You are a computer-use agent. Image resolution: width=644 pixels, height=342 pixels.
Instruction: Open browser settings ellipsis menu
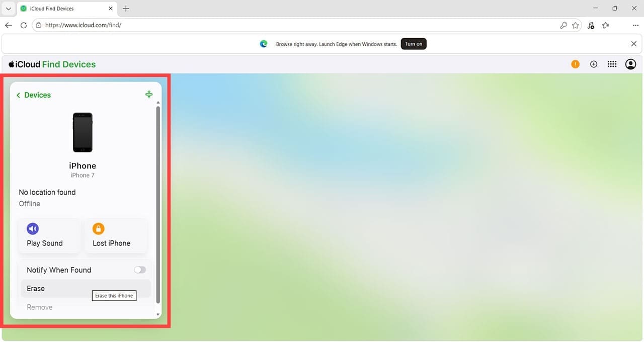click(x=635, y=25)
